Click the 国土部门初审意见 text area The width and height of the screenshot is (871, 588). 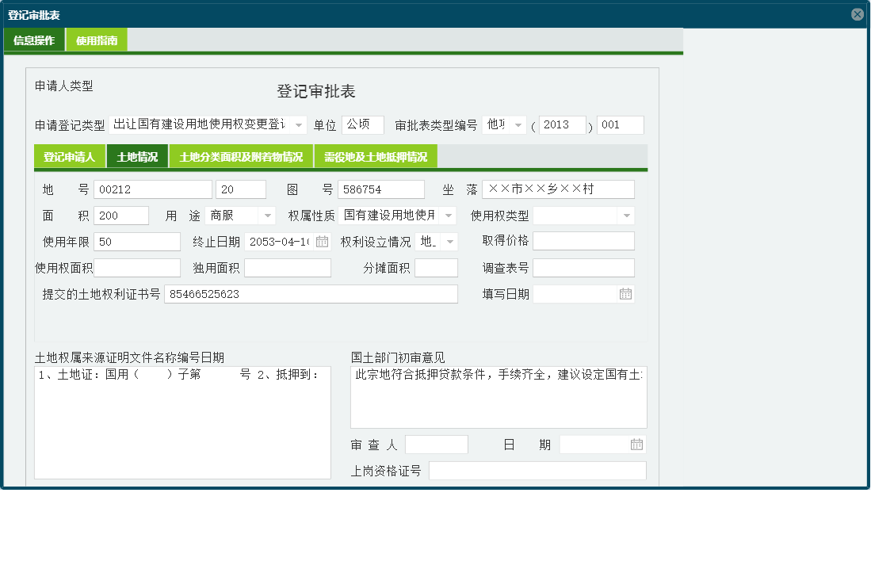(499, 396)
